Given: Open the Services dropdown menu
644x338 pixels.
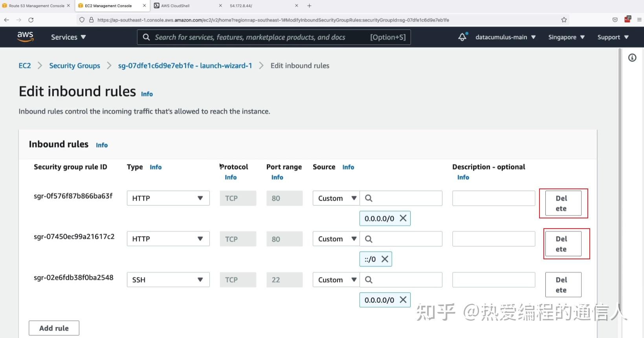Looking at the screenshot, I should [x=68, y=37].
